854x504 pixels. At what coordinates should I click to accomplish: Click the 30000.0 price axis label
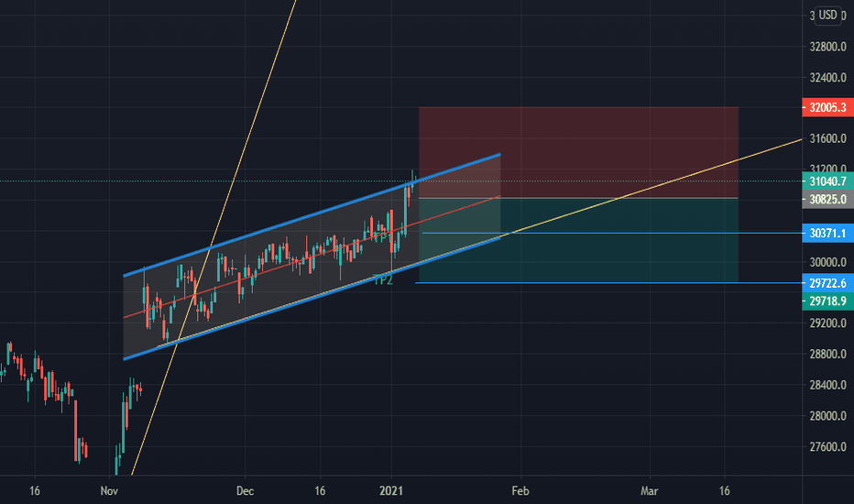coord(827,262)
